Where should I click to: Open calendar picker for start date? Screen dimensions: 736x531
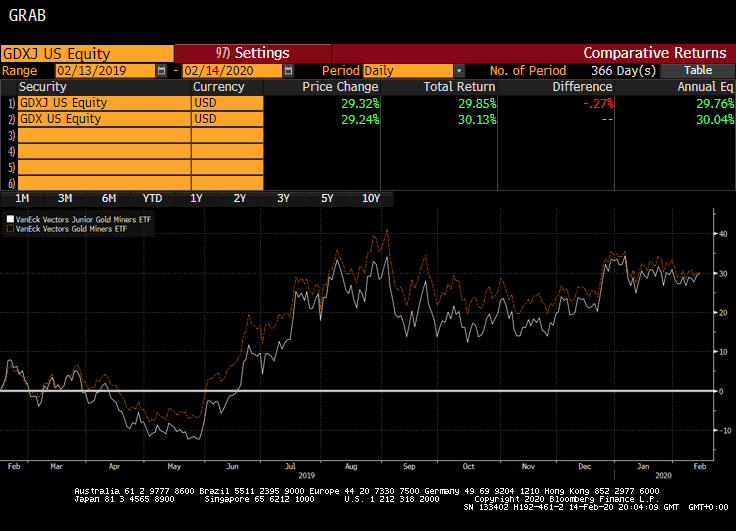(161, 70)
